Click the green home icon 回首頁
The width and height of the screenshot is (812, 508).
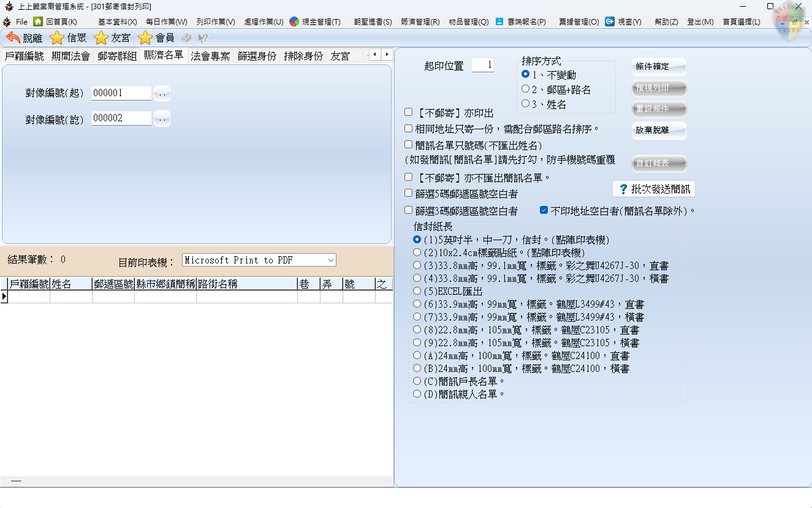click(38, 21)
